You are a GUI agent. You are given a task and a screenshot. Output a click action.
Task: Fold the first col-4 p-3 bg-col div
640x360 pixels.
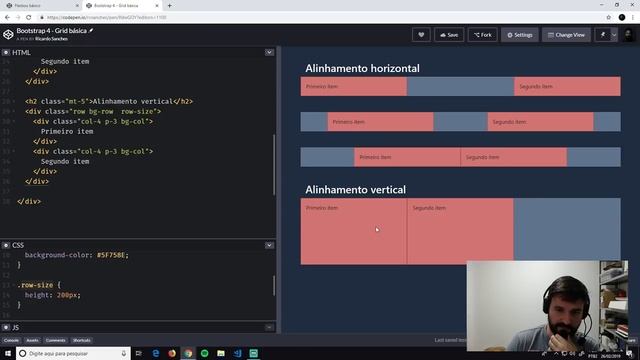point(14,122)
